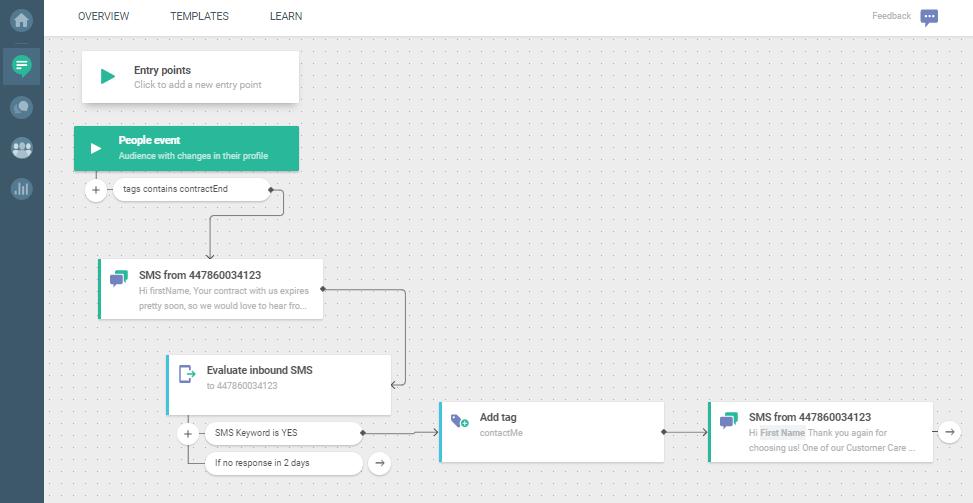973x503 pixels.
Task: Click the Add tag icon
Action: (459, 422)
